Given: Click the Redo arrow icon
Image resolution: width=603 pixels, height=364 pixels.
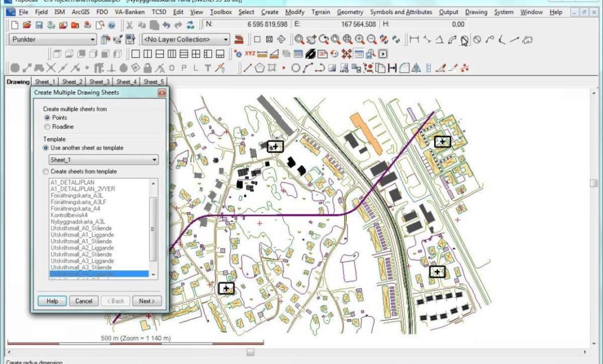Looking at the screenshot, I should [x=178, y=25].
